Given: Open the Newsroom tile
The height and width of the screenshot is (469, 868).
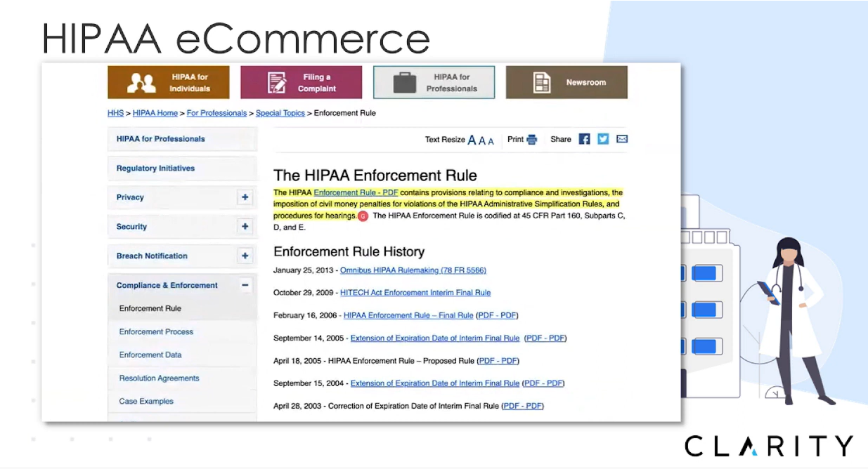Looking at the screenshot, I should pos(566,82).
